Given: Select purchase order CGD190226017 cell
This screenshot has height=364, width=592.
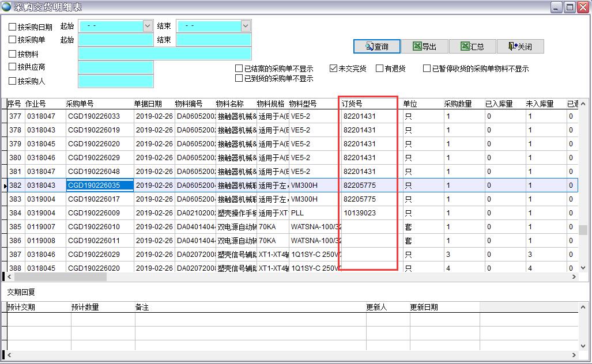Looking at the screenshot, I should click(x=100, y=199).
